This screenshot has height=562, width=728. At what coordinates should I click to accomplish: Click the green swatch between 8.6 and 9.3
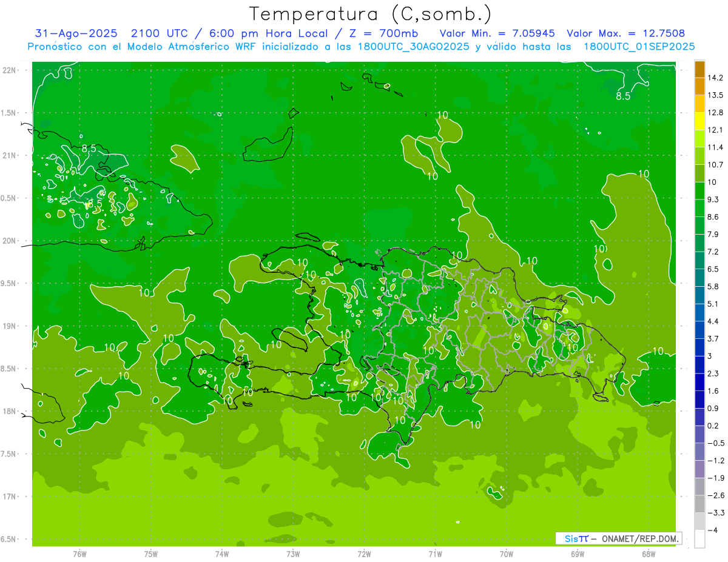click(699, 208)
